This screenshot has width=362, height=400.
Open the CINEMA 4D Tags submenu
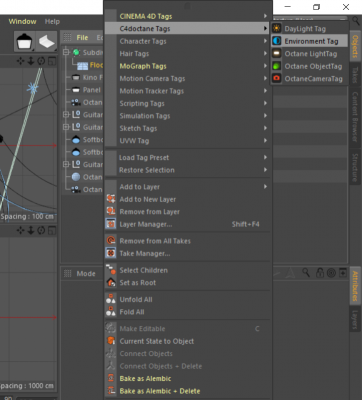[x=188, y=16]
